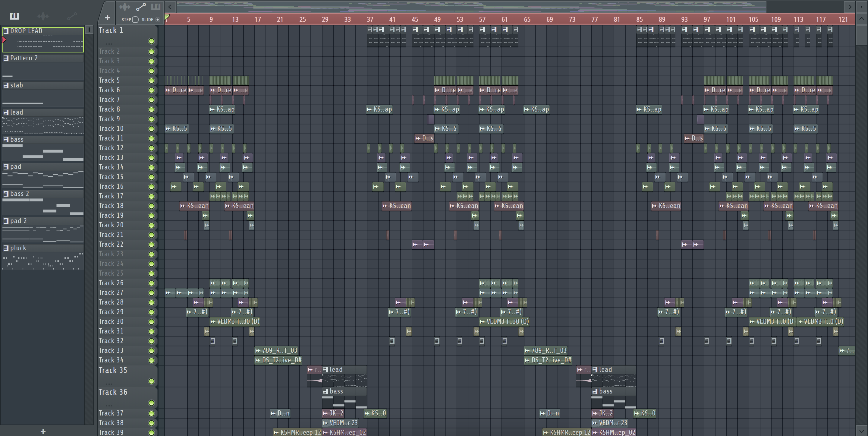This screenshot has width=868, height=436.
Task: Click bar 85 on the timeline ruler
Action: coord(639,20)
